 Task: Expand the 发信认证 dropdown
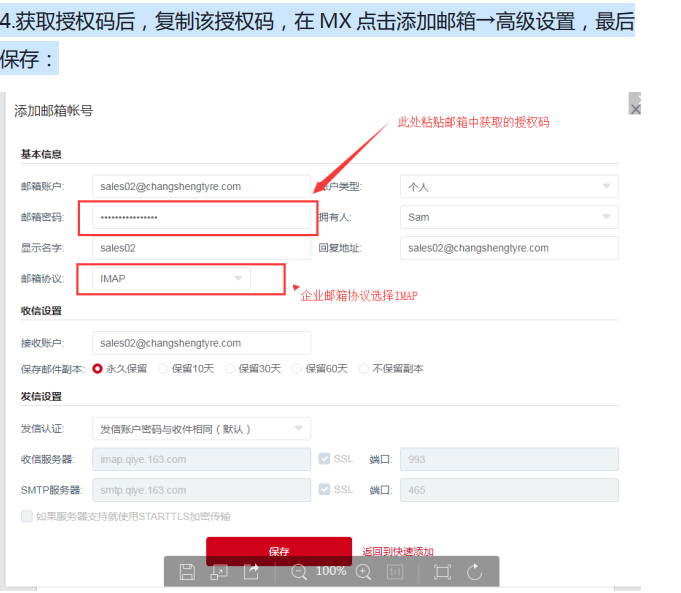(200, 429)
